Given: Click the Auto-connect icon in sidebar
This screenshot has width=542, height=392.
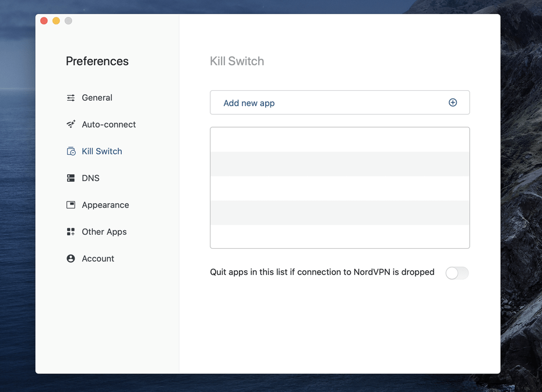Looking at the screenshot, I should click(71, 125).
